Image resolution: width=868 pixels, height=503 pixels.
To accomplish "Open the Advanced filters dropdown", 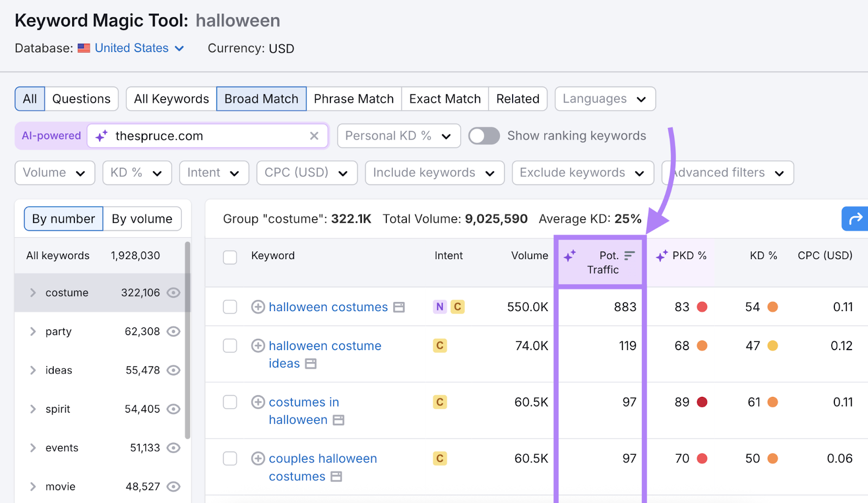I will pyautogui.click(x=727, y=172).
